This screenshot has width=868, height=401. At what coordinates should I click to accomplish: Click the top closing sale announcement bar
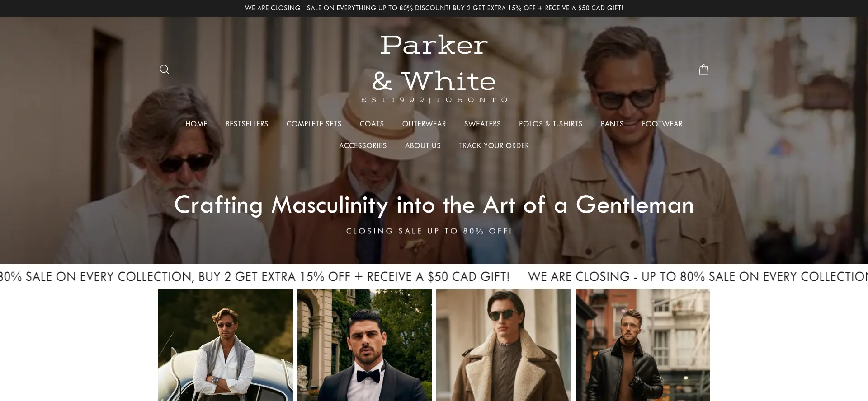click(434, 8)
